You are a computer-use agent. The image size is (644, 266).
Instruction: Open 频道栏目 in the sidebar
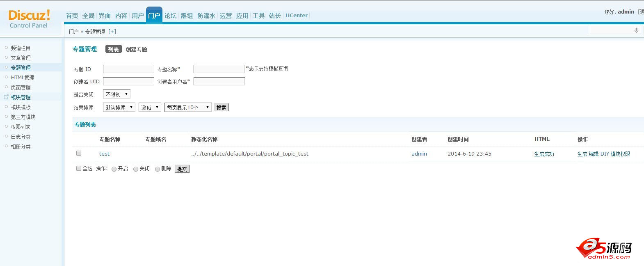(x=21, y=48)
